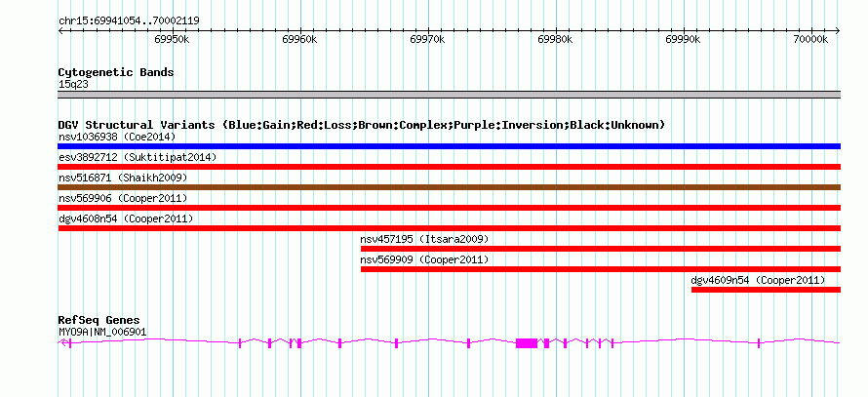Click the 69950k ruler tick label

(x=173, y=39)
